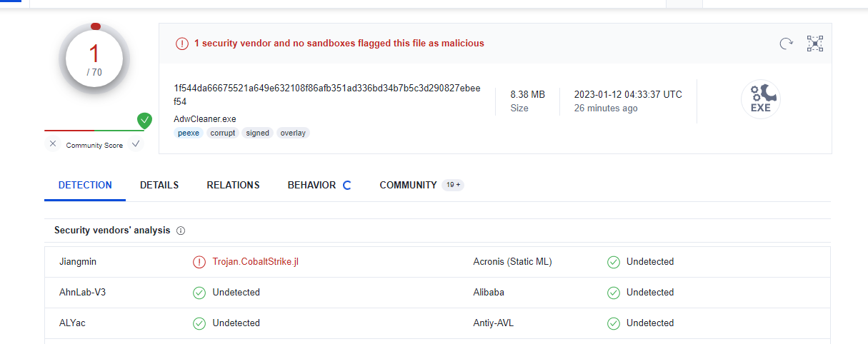Vote negative with Community Score X
This screenshot has width=868, height=344.
(53, 144)
